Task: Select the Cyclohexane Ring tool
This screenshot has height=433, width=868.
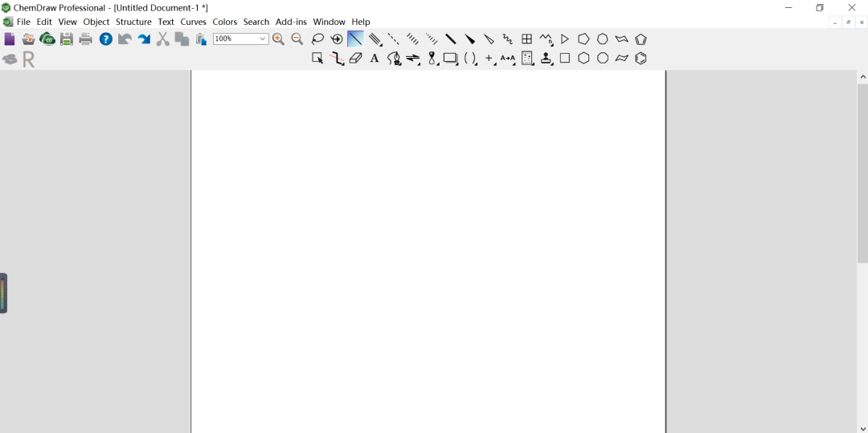Action: tap(583, 58)
